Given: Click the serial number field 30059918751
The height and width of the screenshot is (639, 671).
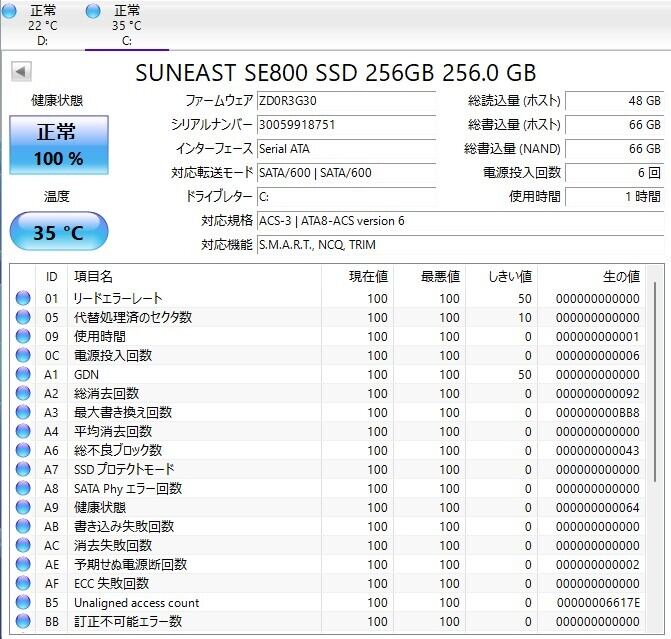Looking at the screenshot, I should [346, 125].
